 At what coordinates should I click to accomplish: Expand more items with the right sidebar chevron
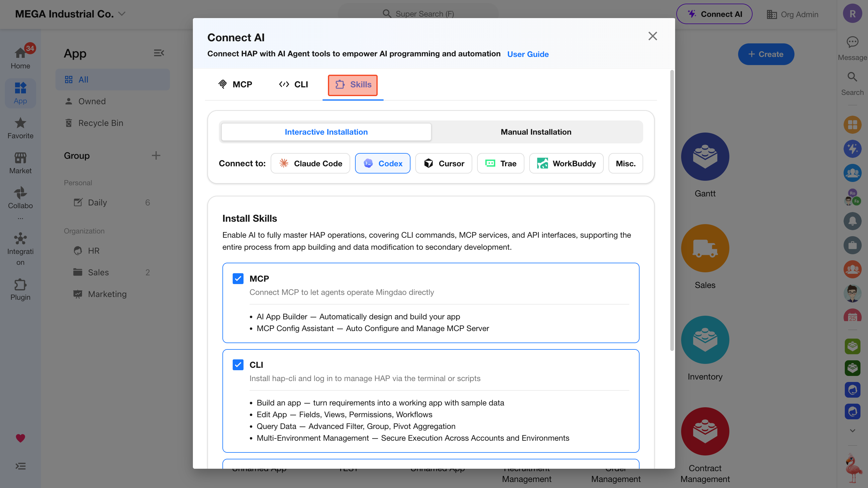pos(853,430)
